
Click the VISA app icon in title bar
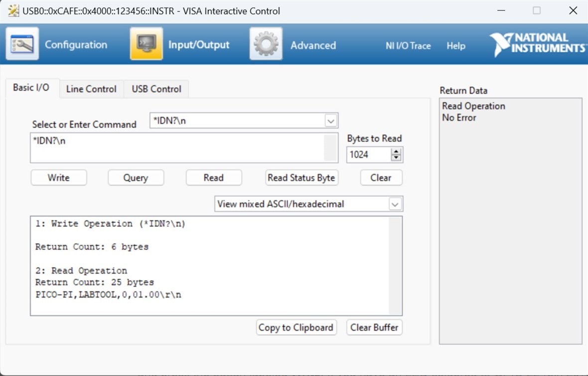tap(13, 10)
